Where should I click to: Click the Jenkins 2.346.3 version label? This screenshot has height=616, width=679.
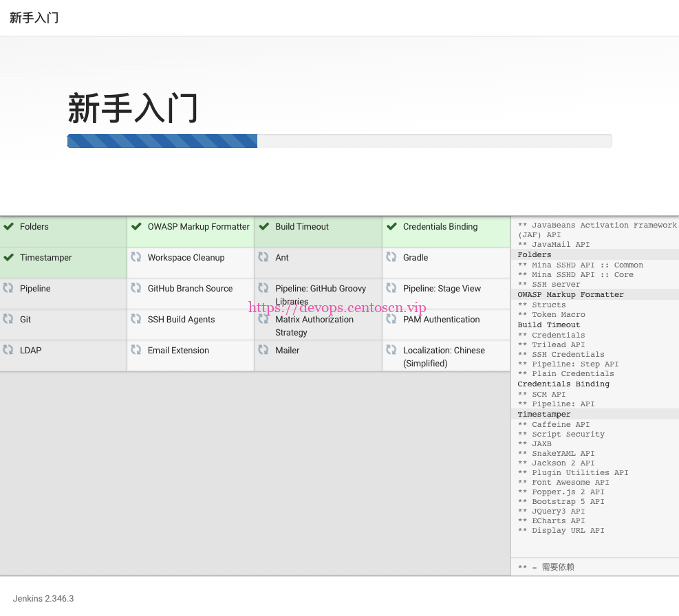tap(43, 598)
